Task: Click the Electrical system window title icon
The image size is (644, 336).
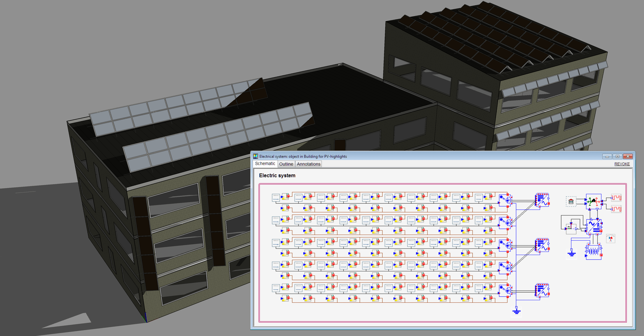Action: pyautogui.click(x=256, y=156)
